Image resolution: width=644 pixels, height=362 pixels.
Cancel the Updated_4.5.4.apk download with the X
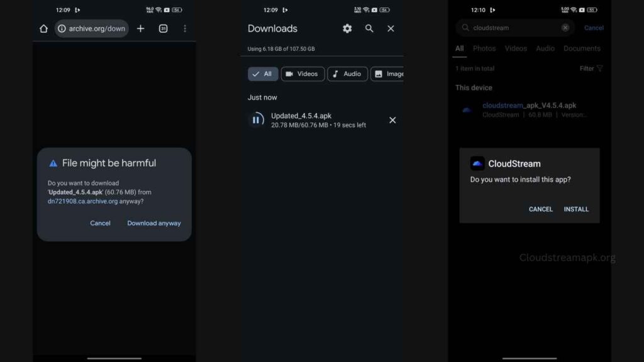392,119
